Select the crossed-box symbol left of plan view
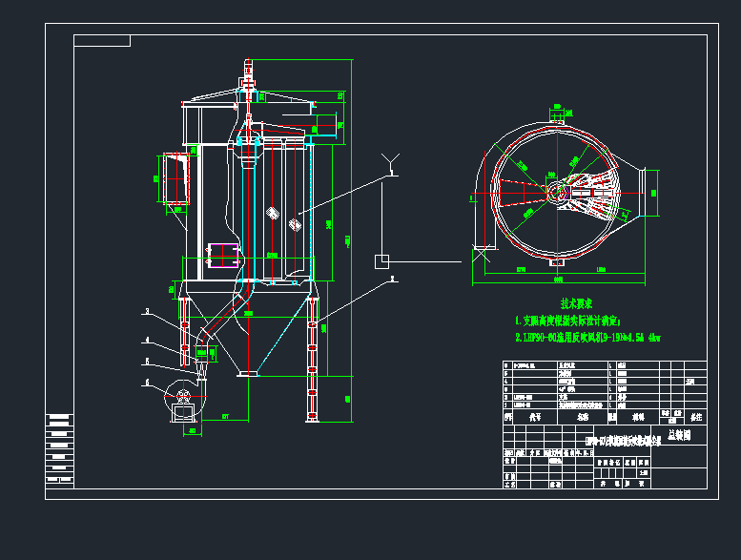This screenshot has height=560, width=741. [478, 254]
